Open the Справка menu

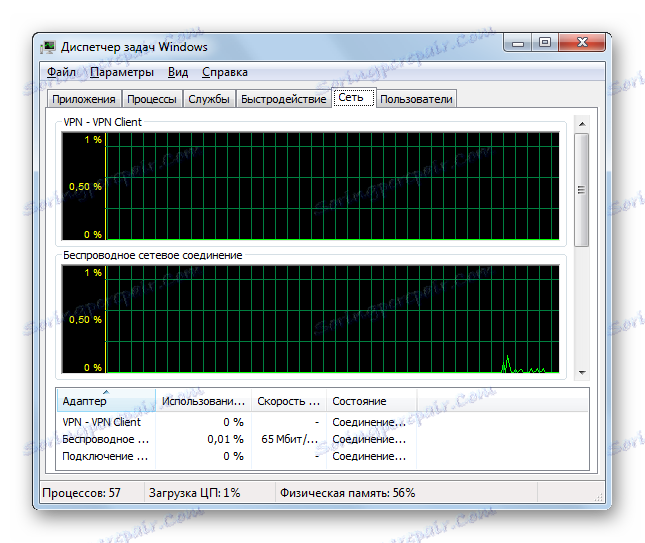[x=225, y=72]
